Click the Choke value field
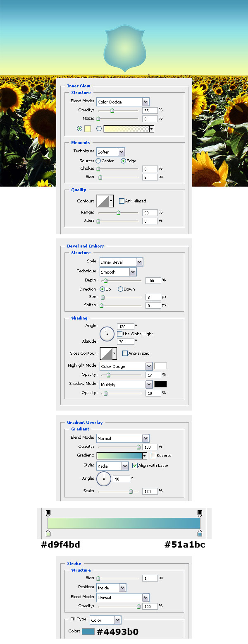This screenshot has height=644, width=248. coord(150,169)
